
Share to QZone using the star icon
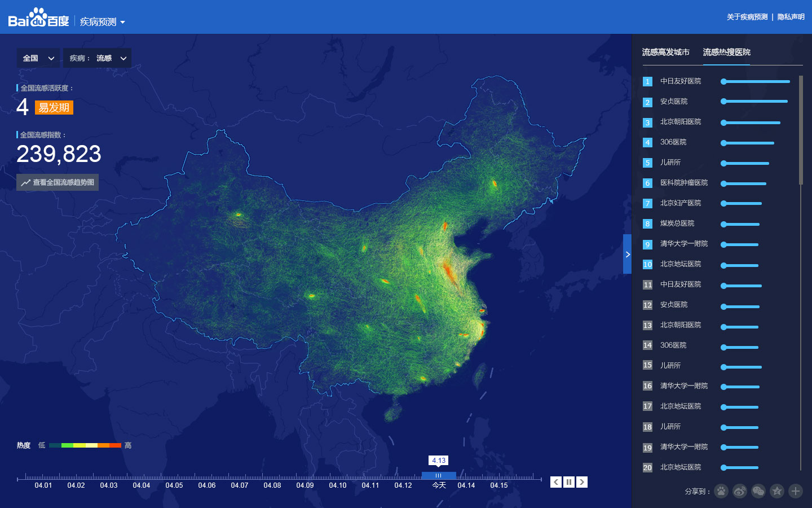777,491
